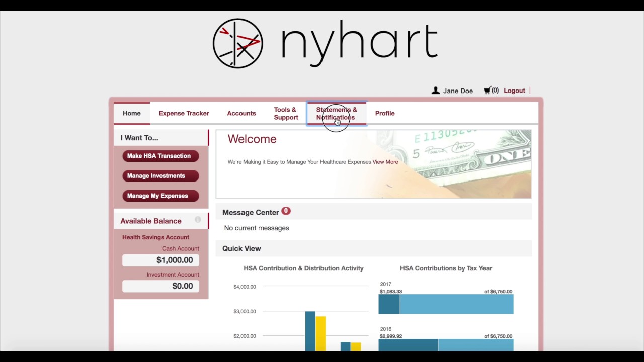Log out using the Logout link

[x=514, y=90]
